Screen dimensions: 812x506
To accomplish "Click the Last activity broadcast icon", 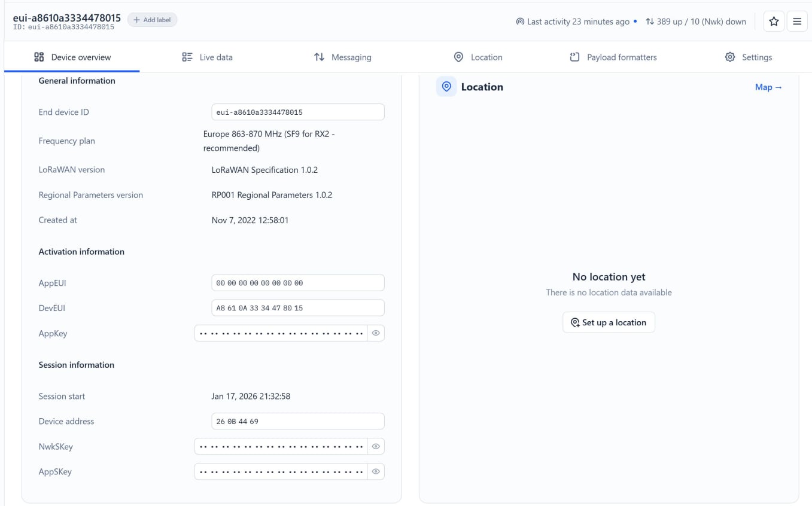I will pyautogui.click(x=520, y=22).
